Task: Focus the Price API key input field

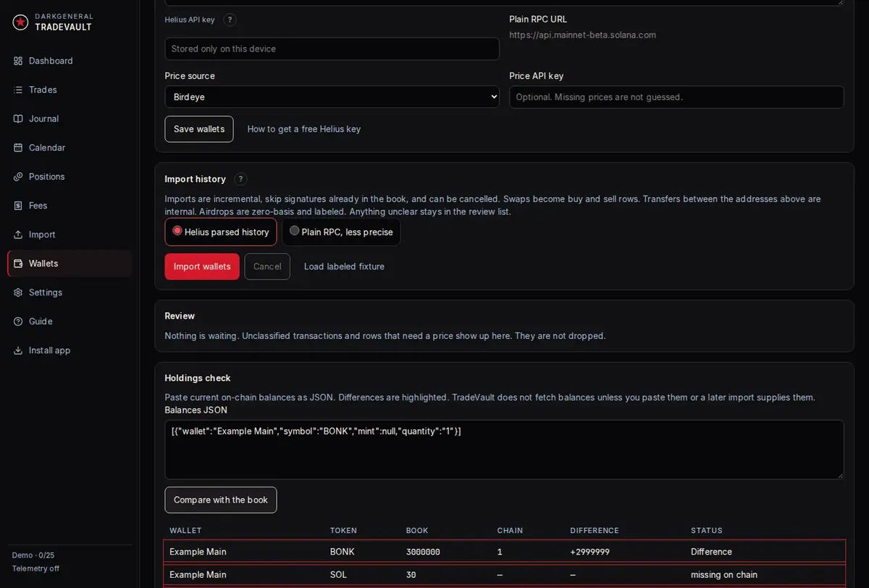Action: coord(676,97)
